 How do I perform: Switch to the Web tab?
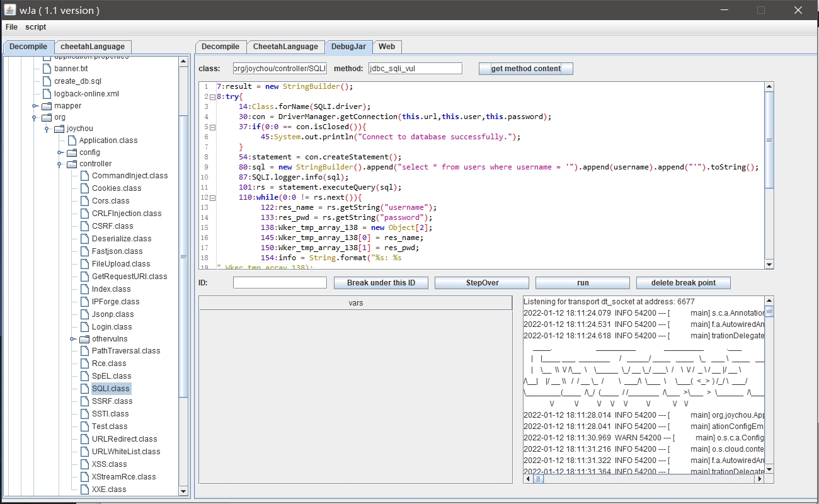click(x=387, y=47)
